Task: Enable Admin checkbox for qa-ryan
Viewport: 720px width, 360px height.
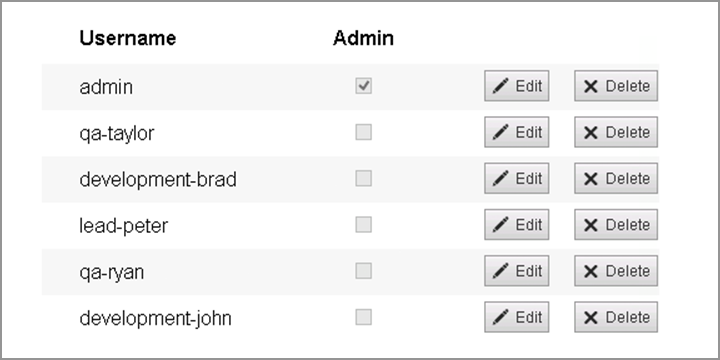Action: (363, 271)
